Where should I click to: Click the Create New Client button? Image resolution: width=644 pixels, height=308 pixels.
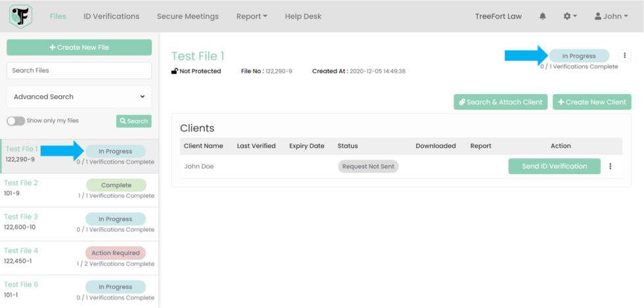(591, 102)
